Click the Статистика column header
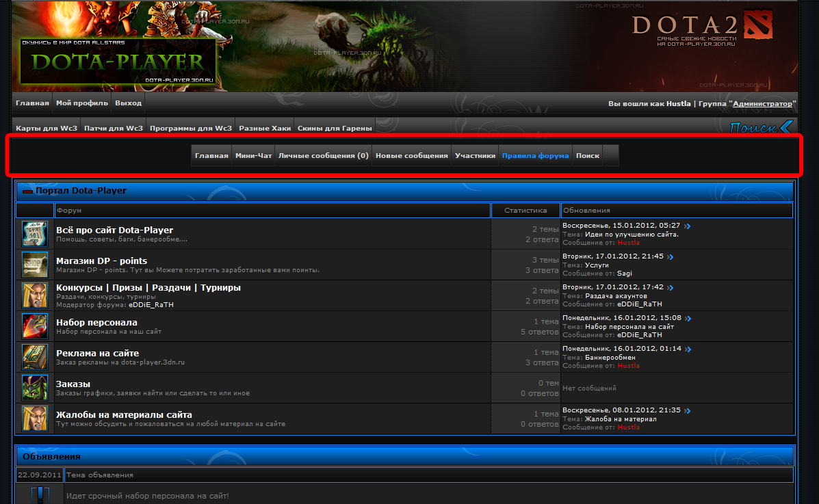The width and height of the screenshot is (819, 504). pyautogui.click(x=525, y=211)
